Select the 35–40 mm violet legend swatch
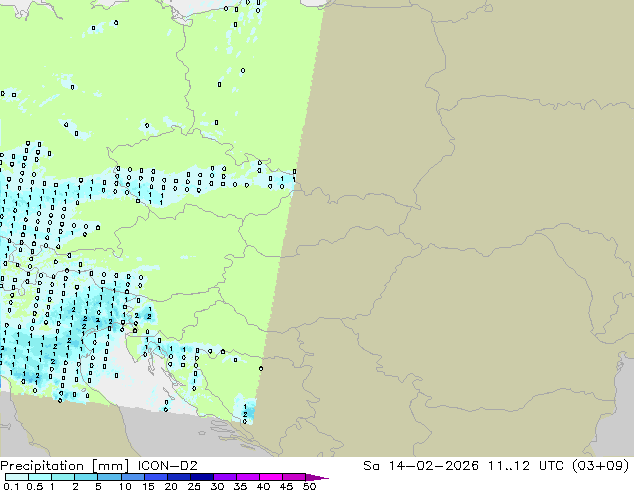Screen dimensions: 634x490 point(247,477)
